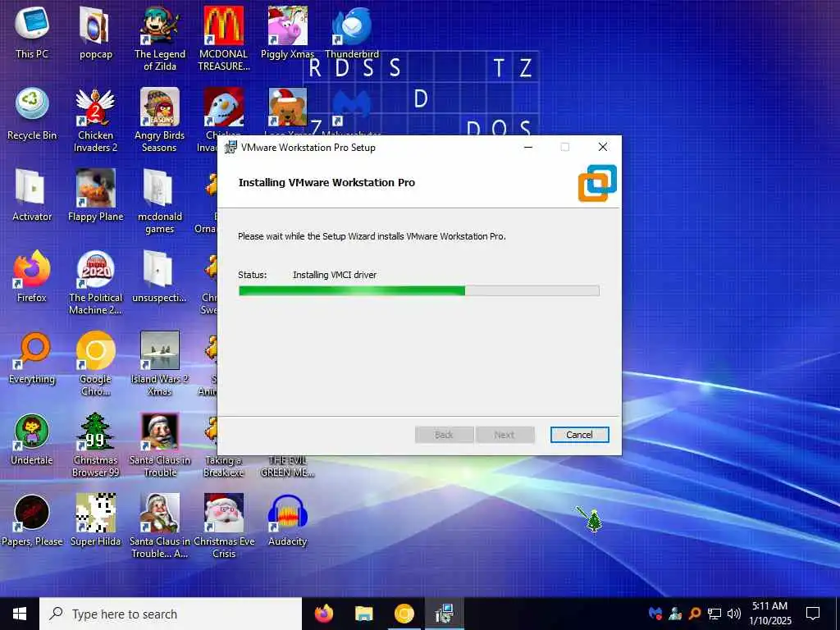Select the Audacity desktop shortcut
840x630 pixels.
coord(288,520)
